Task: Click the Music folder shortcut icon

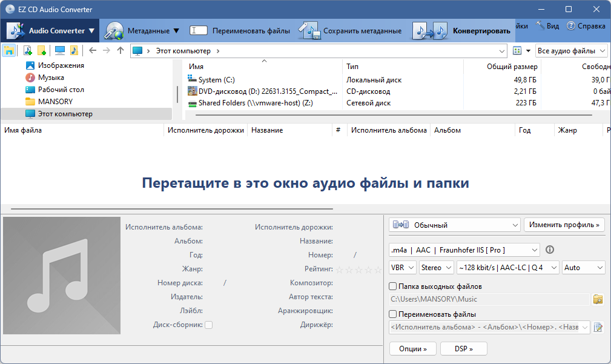Action: tap(74, 51)
